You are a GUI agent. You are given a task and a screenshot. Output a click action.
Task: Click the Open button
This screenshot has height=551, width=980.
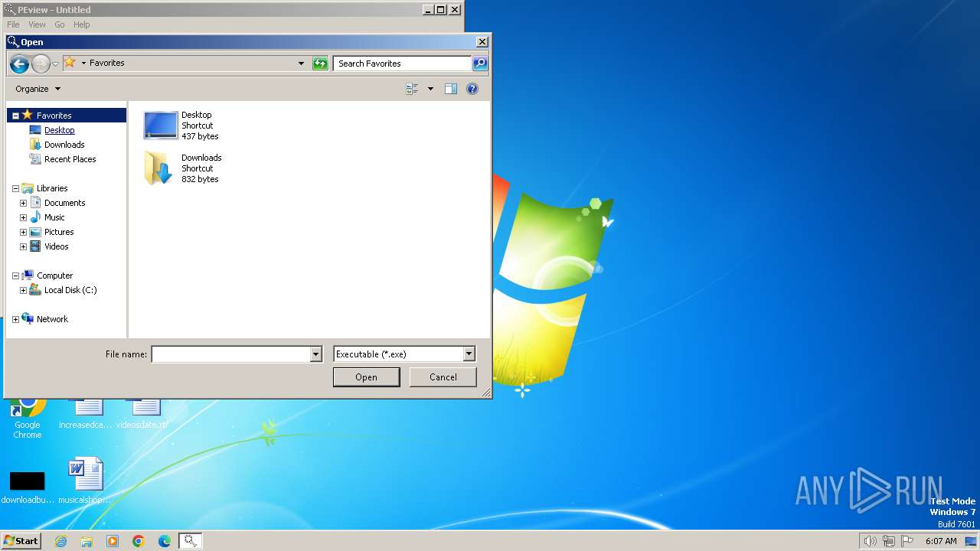pyautogui.click(x=366, y=377)
